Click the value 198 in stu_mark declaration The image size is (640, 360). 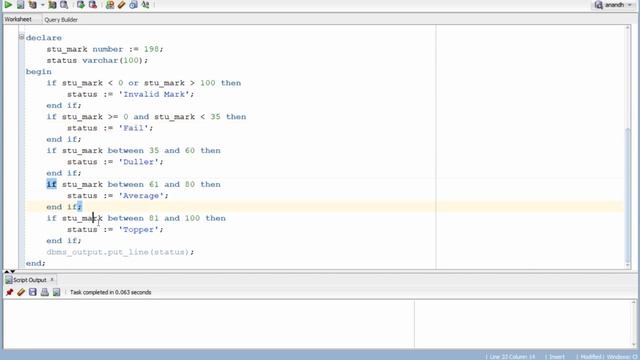point(151,49)
